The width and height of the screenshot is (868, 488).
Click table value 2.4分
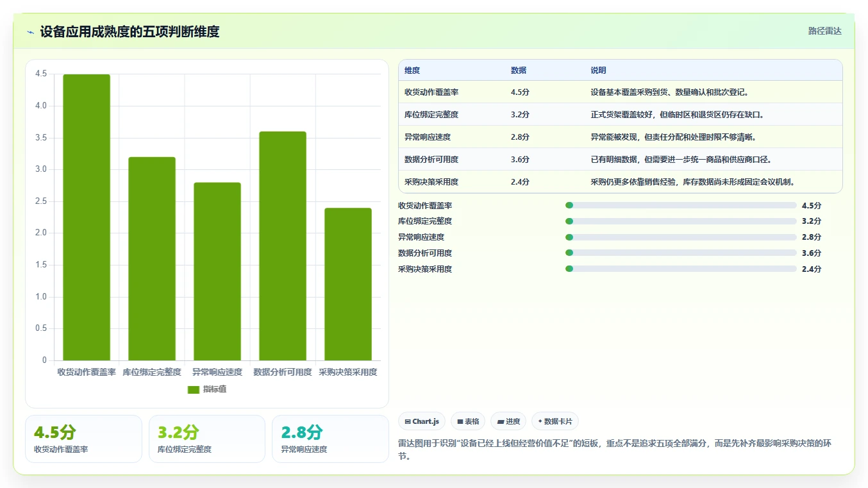pos(520,182)
